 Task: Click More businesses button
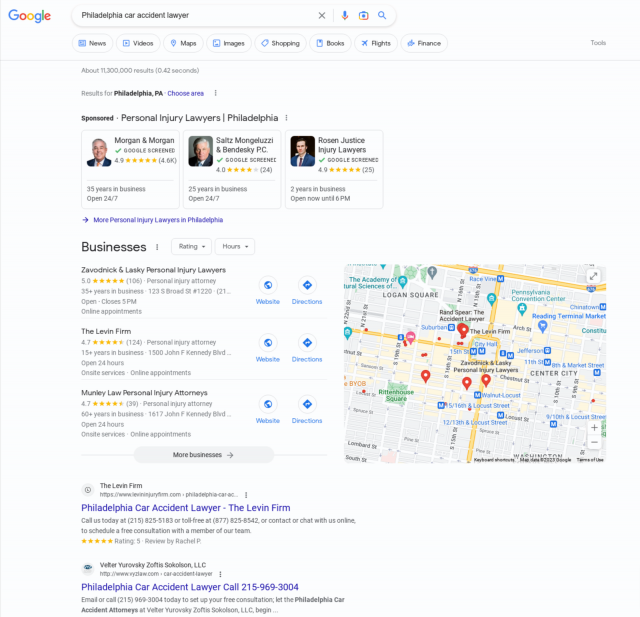tap(203, 455)
